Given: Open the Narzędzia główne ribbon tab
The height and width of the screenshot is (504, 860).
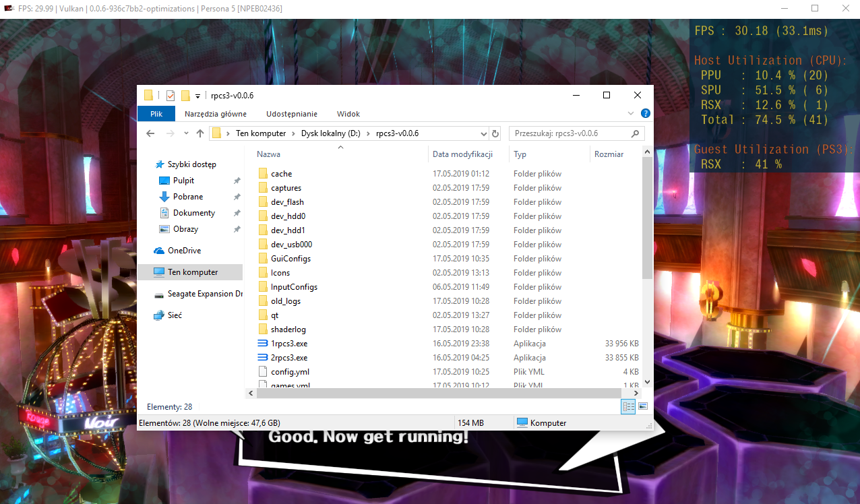Looking at the screenshot, I should click(x=216, y=114).
